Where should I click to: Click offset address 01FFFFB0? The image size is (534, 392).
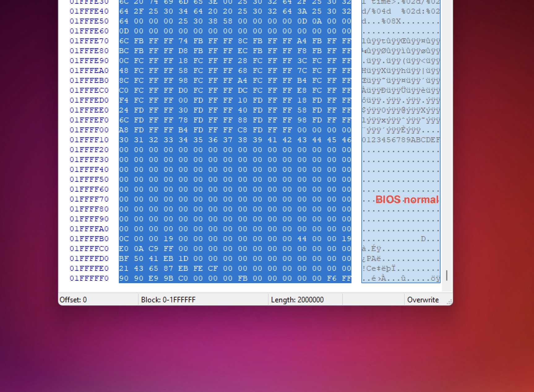89,239
